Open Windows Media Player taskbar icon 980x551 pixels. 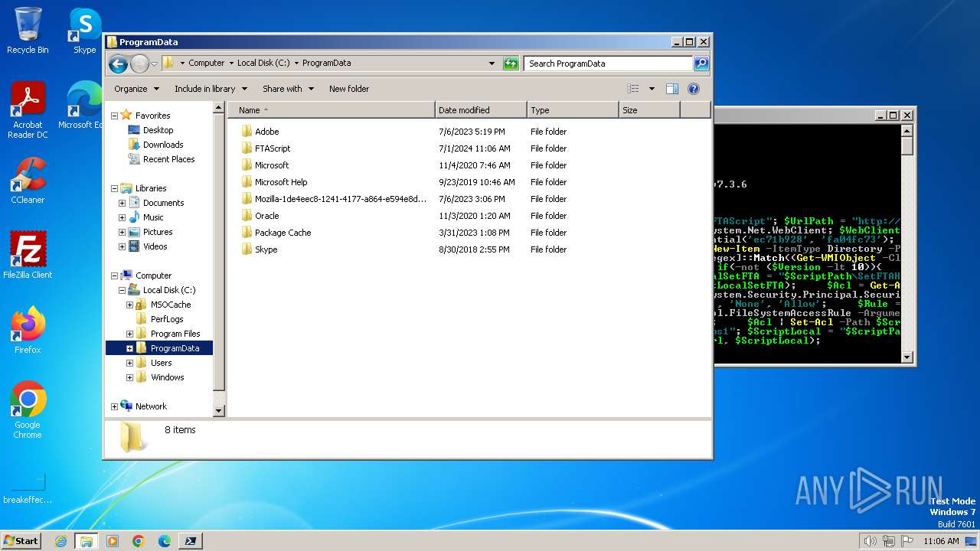tap(113, 541)
